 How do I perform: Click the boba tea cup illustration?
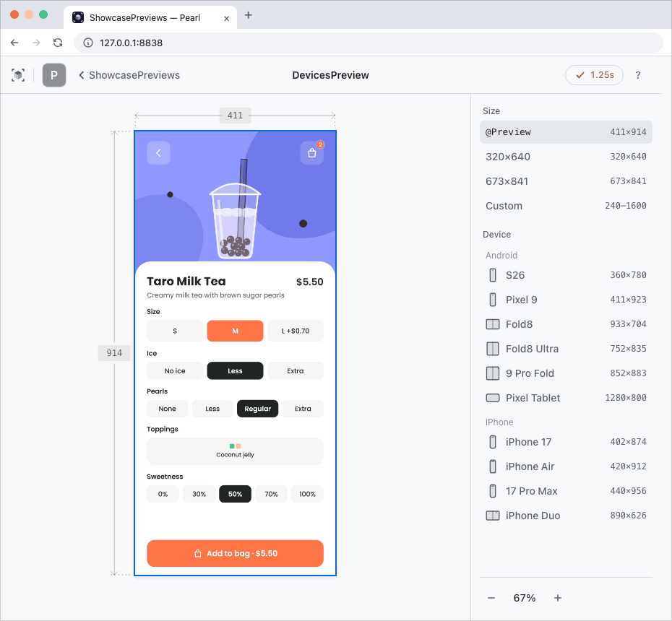click(235, 209)
